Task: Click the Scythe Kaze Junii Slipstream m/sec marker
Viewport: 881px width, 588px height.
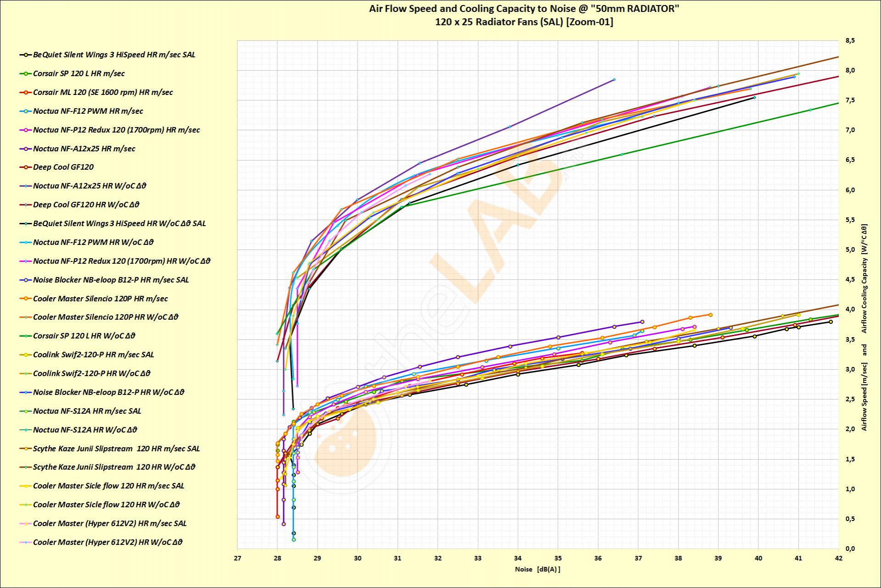Action: tap(25, 449)
